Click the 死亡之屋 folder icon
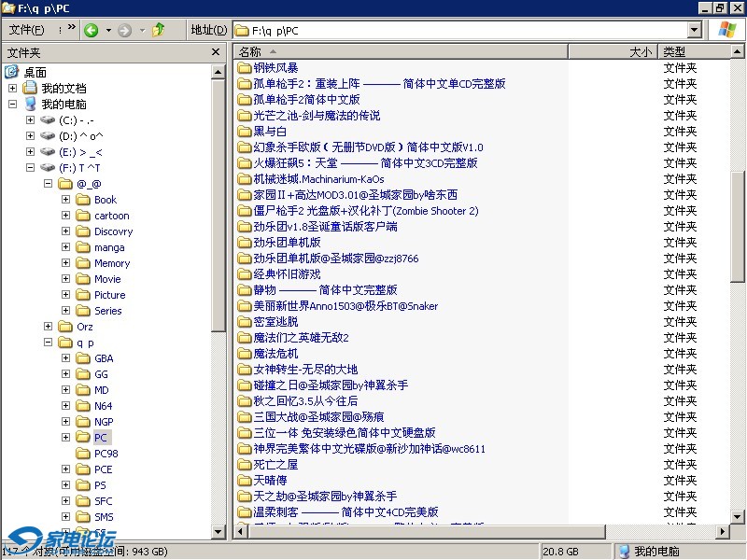Viewport: 747px width, 560px height. click(245, 464)
